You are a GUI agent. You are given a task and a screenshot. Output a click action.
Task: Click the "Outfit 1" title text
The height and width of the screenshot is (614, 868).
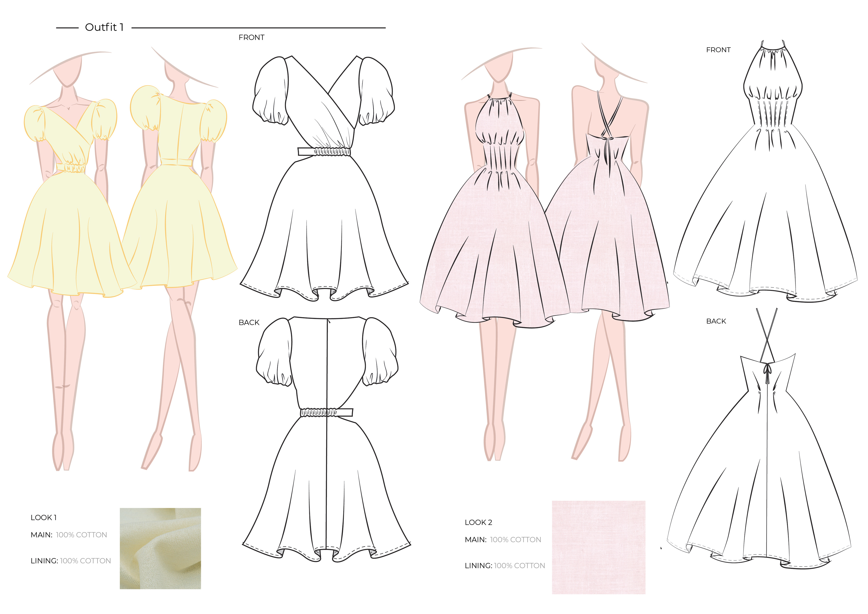[104, 27]
